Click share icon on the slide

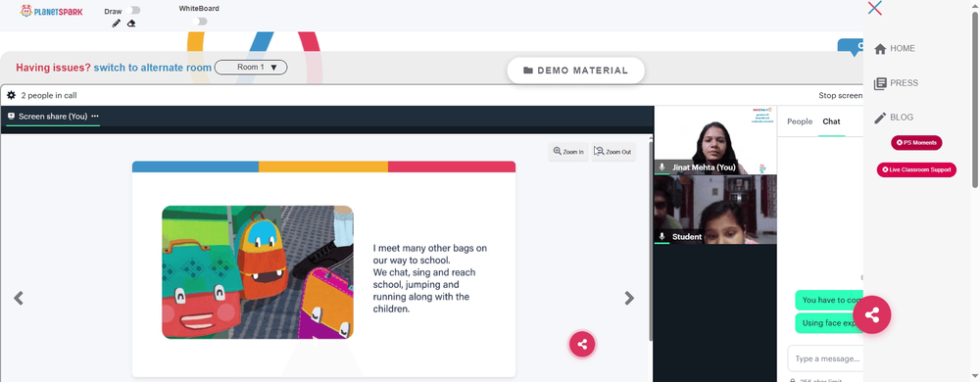click(x=582, y=344)
